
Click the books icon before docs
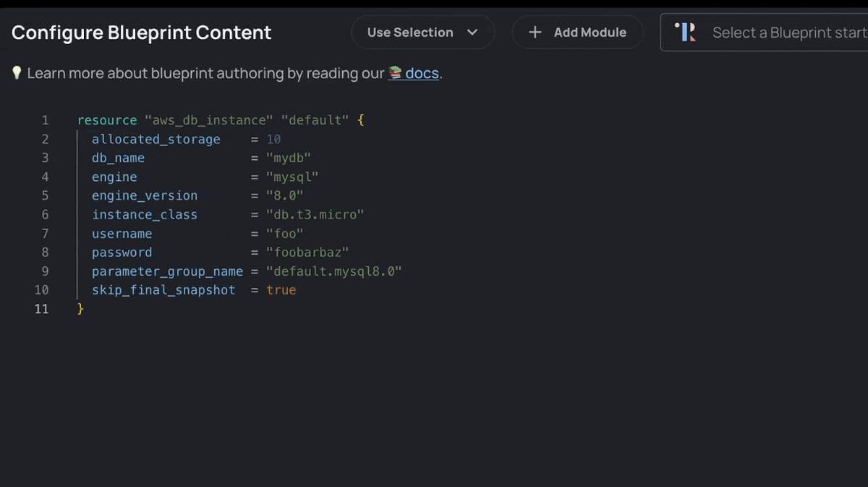pyautogui.click(x=395, y=73)
